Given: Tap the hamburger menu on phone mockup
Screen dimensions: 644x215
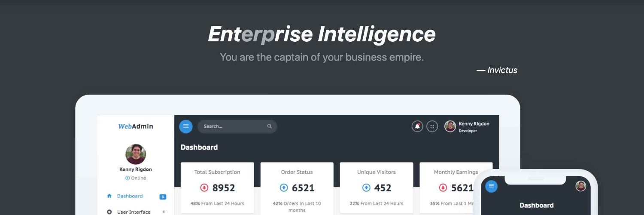Looking at the screenshot, I should (492, 186).
